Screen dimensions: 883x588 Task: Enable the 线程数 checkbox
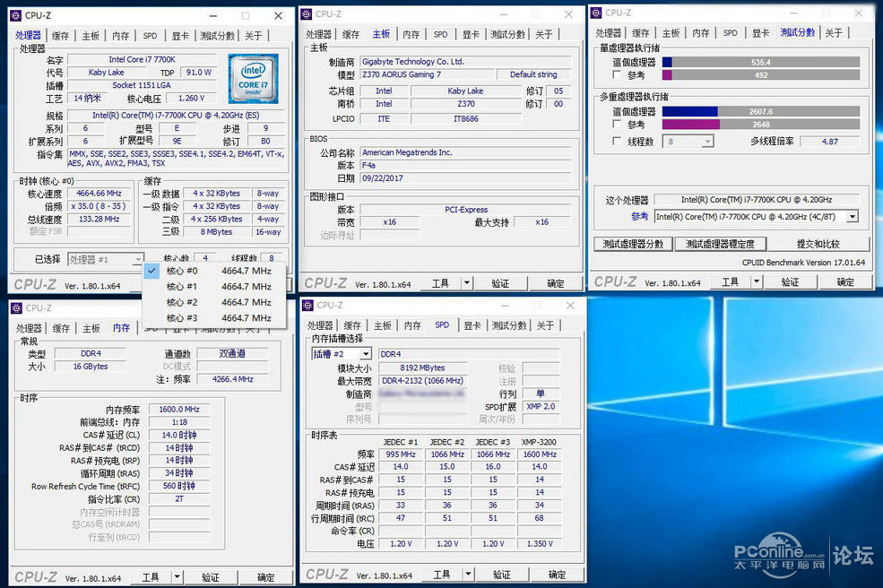coord(617,141)
